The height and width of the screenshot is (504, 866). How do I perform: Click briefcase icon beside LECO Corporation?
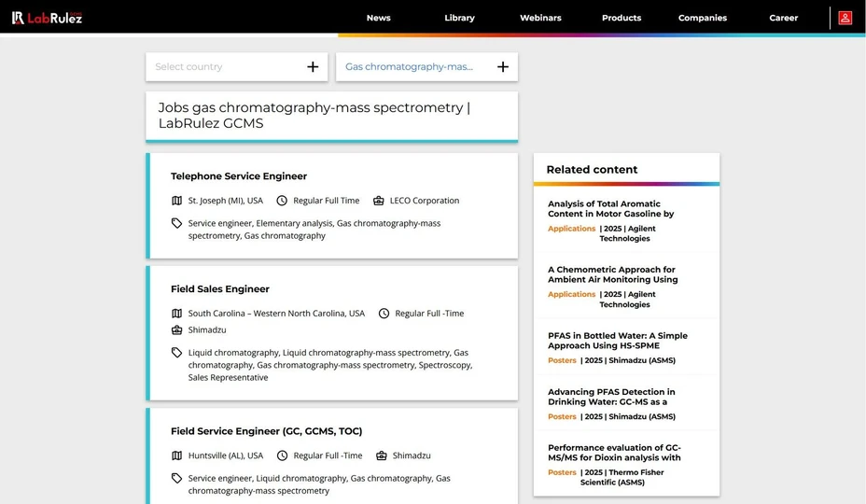point(378,201)
